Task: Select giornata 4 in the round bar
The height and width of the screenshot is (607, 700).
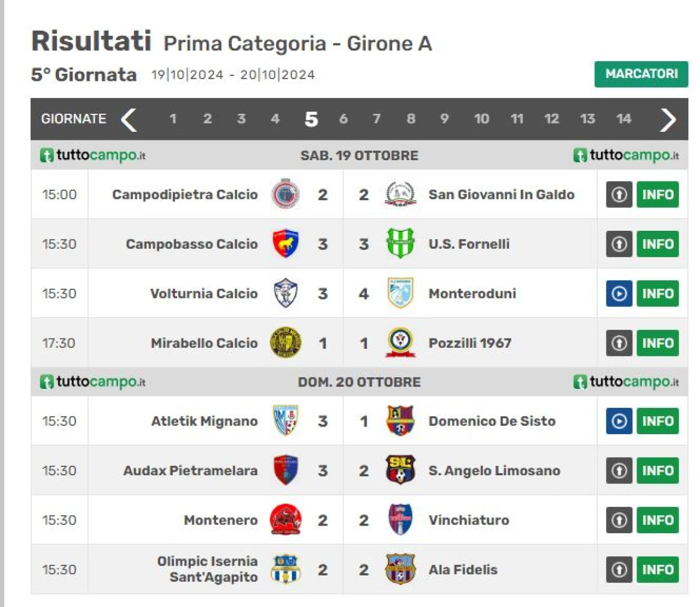Action: coord(275,119)
